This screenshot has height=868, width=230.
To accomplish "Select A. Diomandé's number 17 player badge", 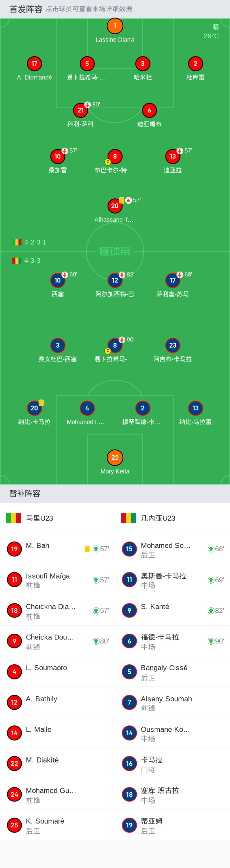I will [34, 64].
